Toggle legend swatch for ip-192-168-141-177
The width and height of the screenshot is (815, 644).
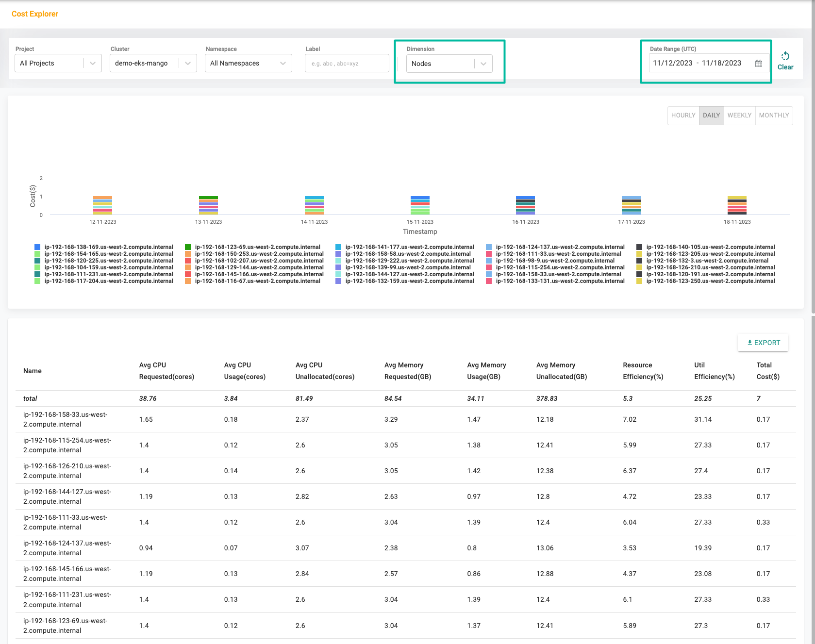tap(338, 247)
